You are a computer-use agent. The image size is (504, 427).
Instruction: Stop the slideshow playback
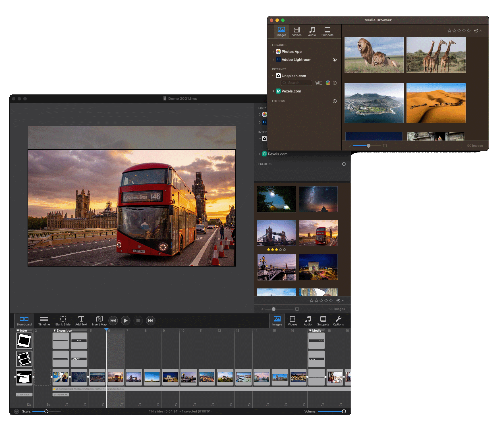[x=138, y=321]
